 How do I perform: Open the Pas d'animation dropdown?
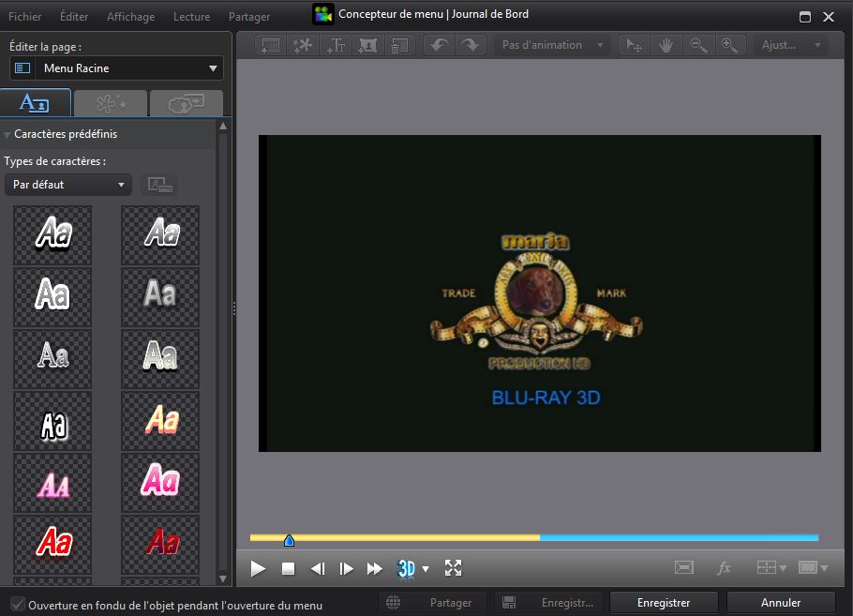pyautogui.click(x=553, y=45)
